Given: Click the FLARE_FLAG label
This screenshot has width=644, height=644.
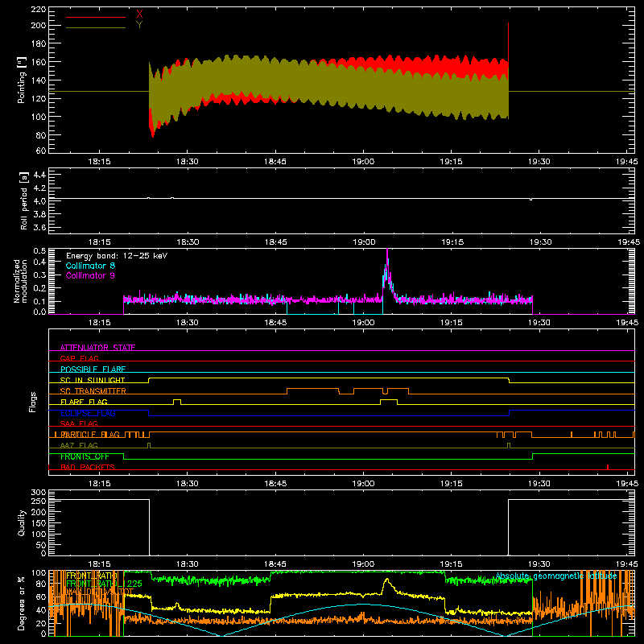Looking at the screenshot, I should point(84,402).
